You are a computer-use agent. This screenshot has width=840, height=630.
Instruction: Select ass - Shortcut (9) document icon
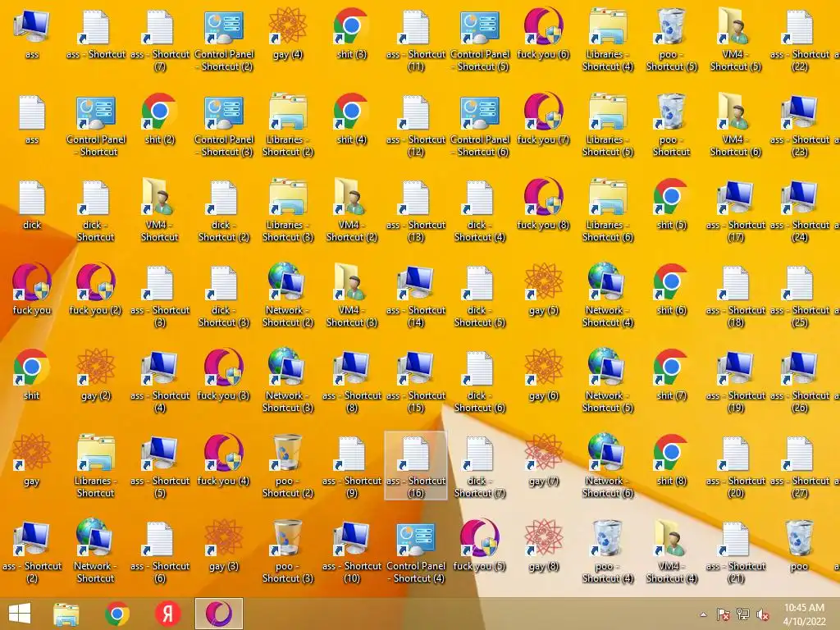[x=351, y=466]
